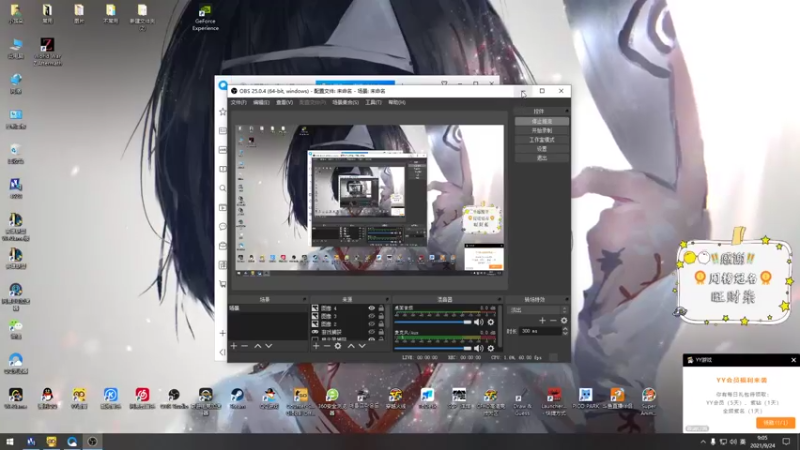Open GeForce Experience desktop icon
The width and height of the screenshot is (800, 450).
[x=205, y=18]
